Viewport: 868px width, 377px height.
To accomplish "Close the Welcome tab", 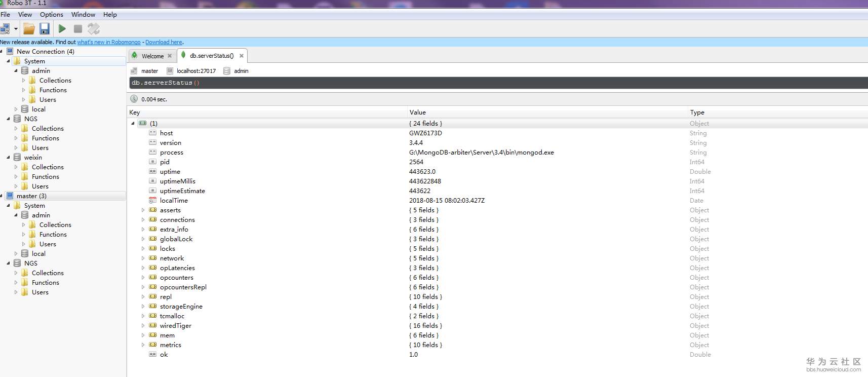I will tap(170, 56).
